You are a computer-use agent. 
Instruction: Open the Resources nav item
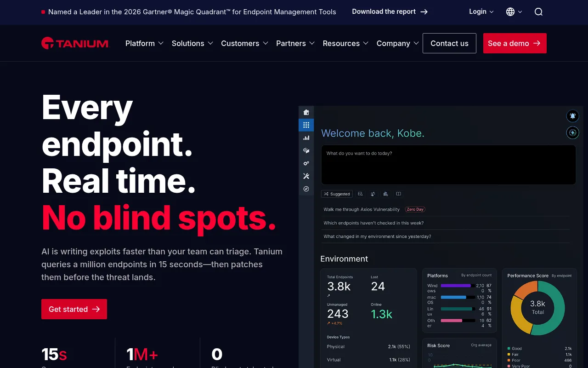click(341, 43)
